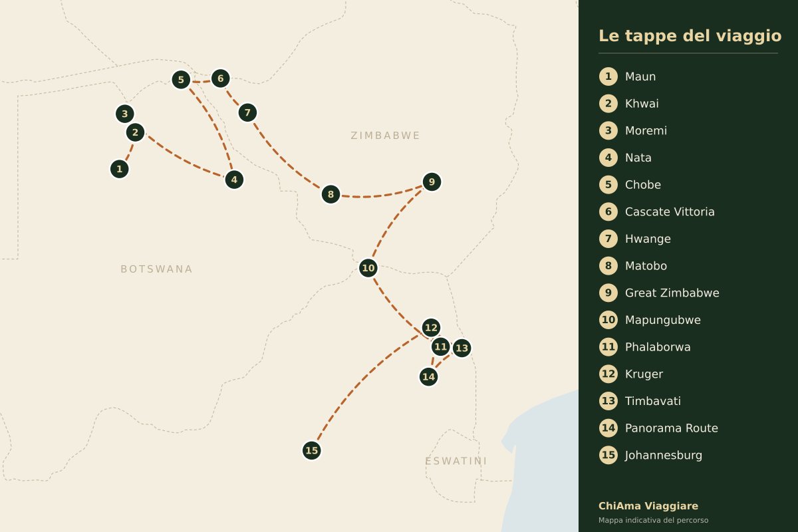
Task: Select 'Khwai' in the legend list
Action: pos(642,104)
